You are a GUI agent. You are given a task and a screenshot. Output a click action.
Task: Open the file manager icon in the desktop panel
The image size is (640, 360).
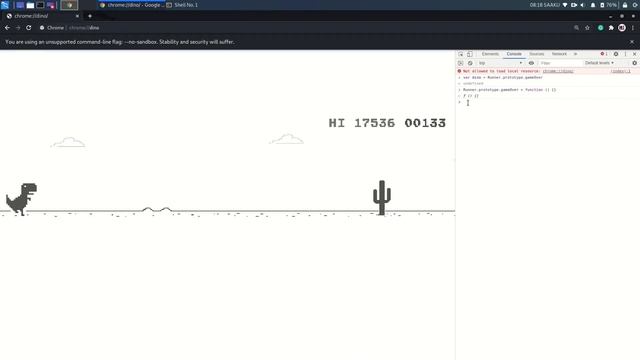tap(30, 5)
